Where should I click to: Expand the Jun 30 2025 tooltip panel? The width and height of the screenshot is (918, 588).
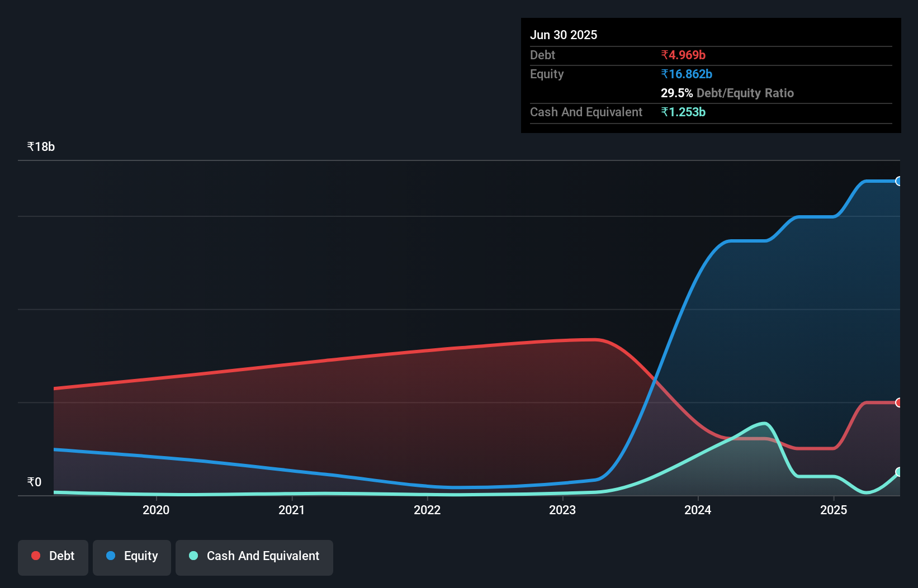pos(564,35)
